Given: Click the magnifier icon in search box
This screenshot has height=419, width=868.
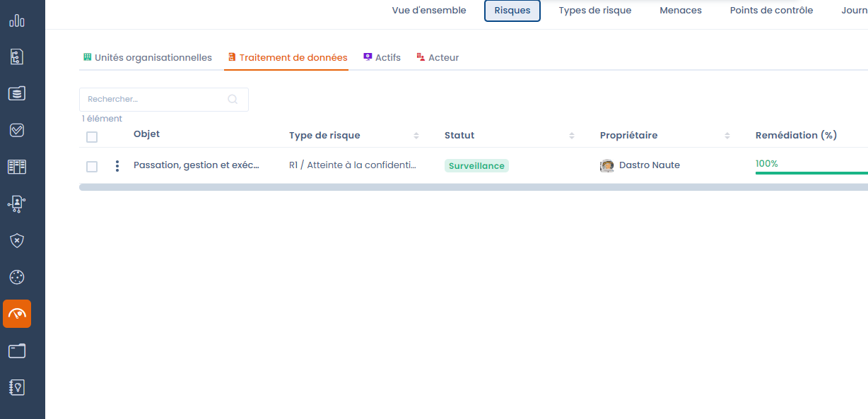Looking at the screenshot, I should click(x=233, y=100).
